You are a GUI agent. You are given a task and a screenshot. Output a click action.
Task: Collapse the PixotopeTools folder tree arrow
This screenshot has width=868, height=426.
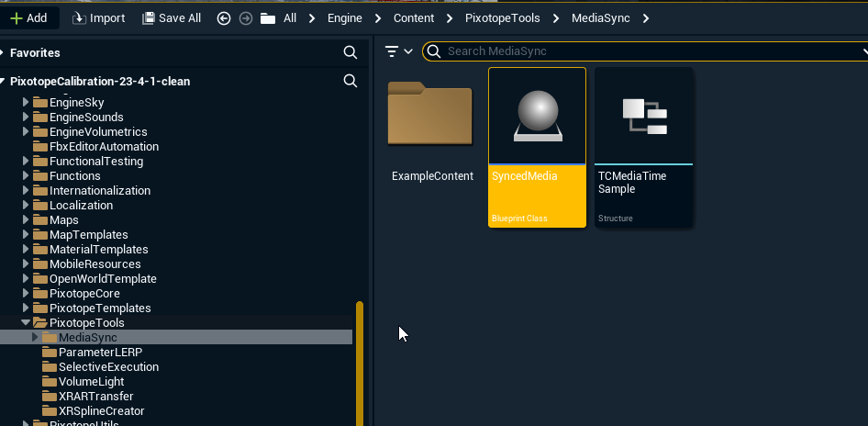(x=26, y=323)
